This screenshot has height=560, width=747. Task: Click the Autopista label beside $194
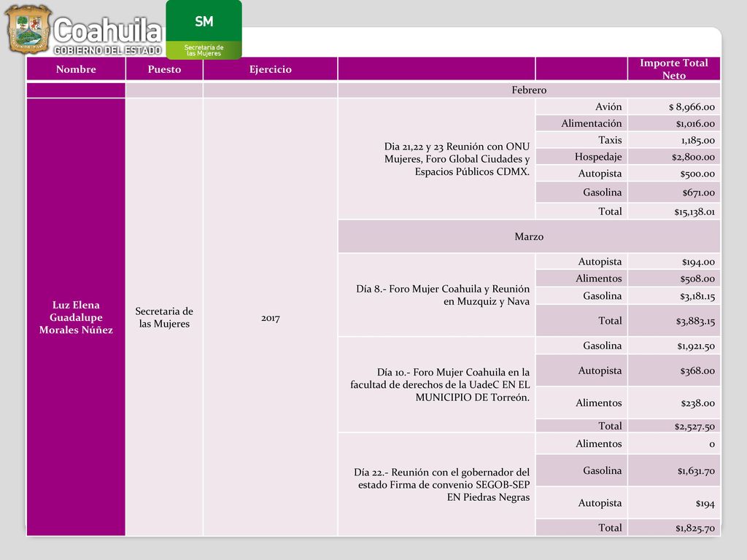click(600, 503)
